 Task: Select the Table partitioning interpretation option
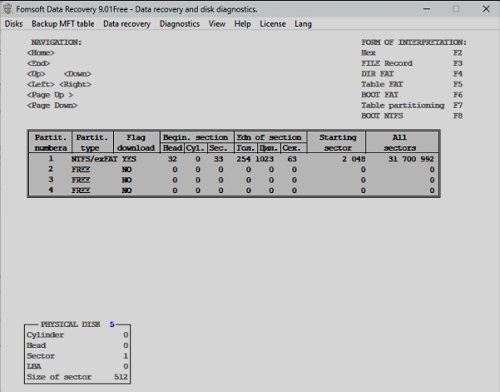click(x=403, y=105)
